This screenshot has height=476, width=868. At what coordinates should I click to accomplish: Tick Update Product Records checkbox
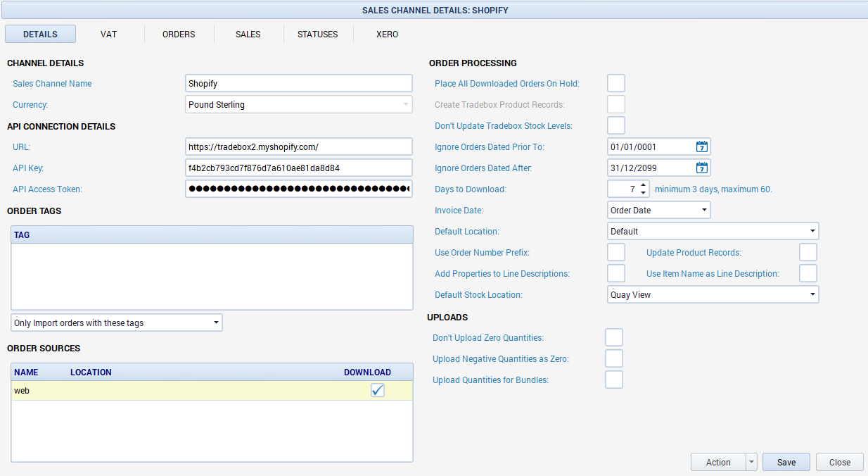point(808,252)
